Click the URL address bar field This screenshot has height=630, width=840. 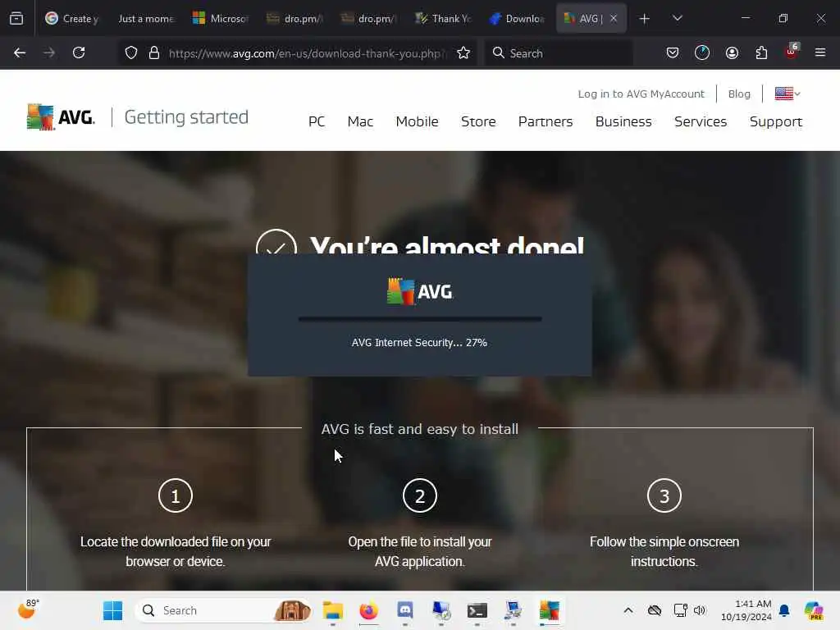305,53
